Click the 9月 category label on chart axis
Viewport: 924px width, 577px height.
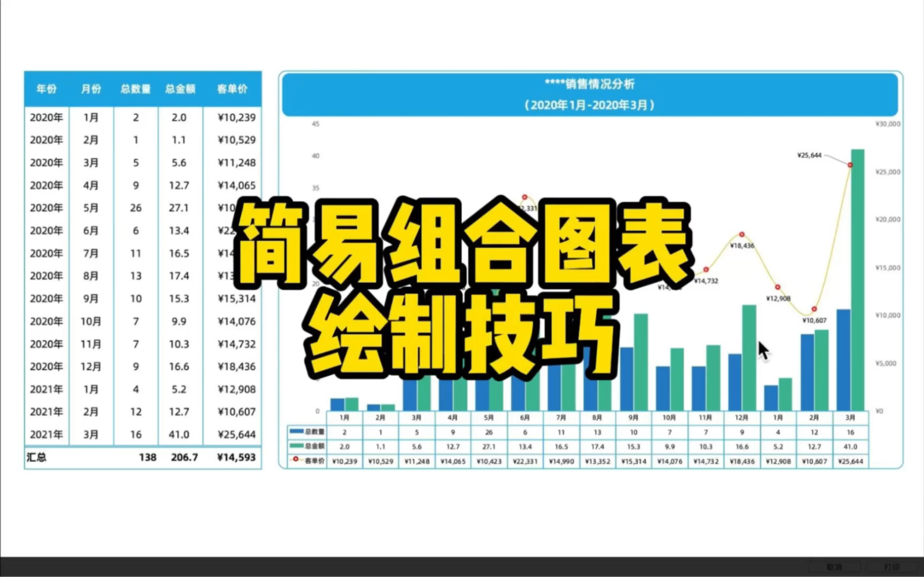tap(634, 417)
